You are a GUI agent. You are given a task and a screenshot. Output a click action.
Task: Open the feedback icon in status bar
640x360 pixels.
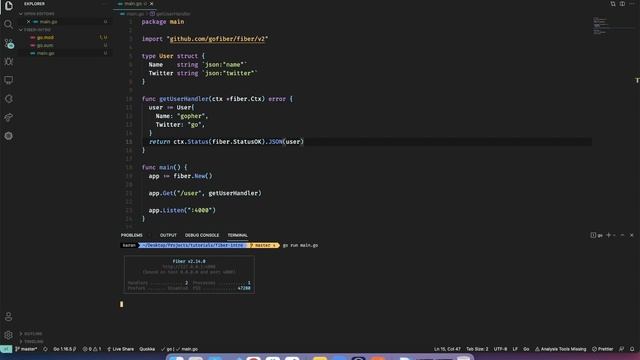click(x=621, y=349)
